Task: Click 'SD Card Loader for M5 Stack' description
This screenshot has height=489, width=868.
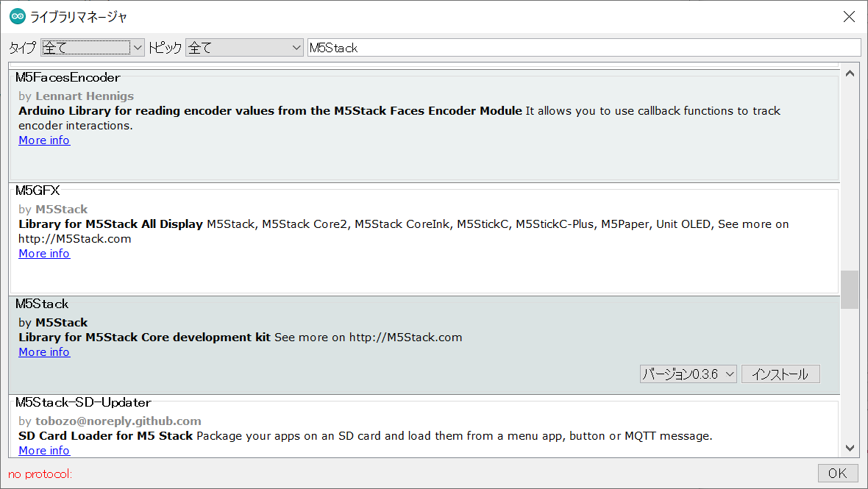Action: [x=106, y=436]
